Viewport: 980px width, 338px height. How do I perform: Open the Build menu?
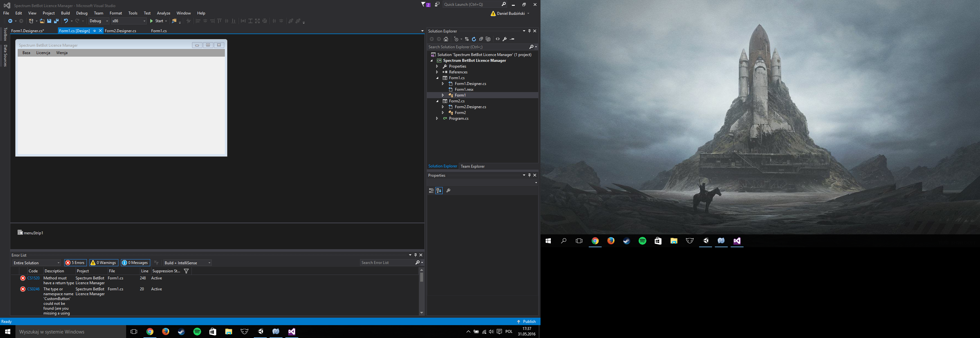pyautogui.click(x=65, y=13)
